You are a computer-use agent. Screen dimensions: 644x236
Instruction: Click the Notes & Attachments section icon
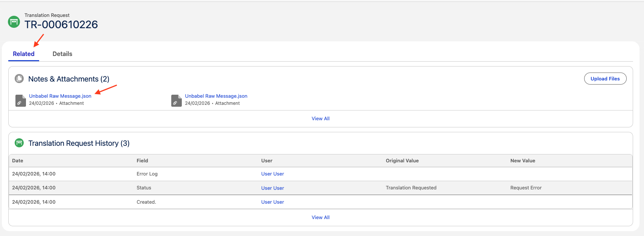click(19, 79)
